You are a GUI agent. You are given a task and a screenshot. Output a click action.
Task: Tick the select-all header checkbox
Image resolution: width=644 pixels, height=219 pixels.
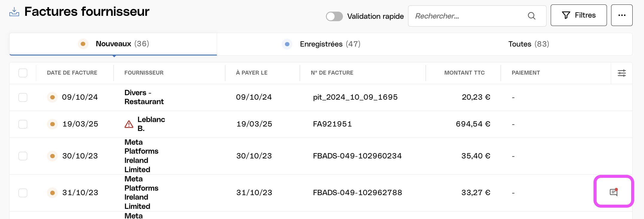(x=23, y=73)
